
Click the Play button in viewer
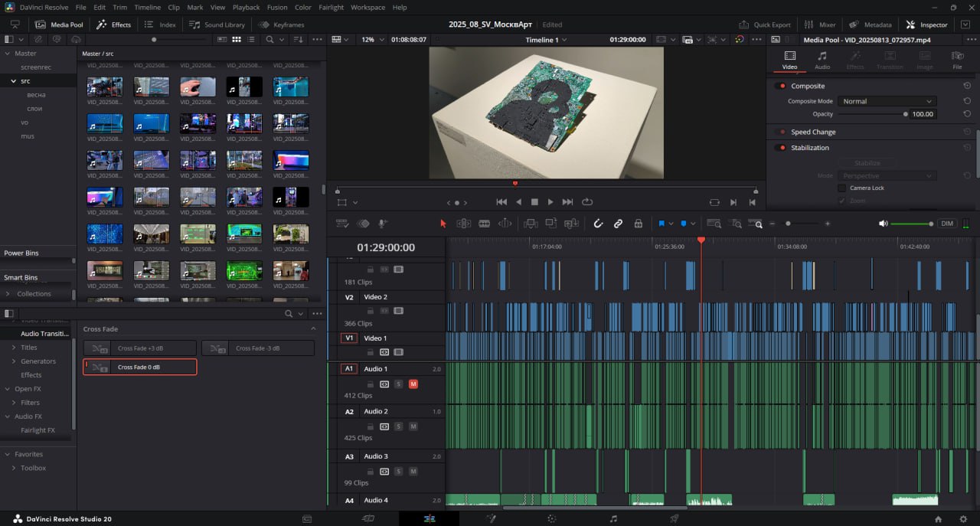550,202
